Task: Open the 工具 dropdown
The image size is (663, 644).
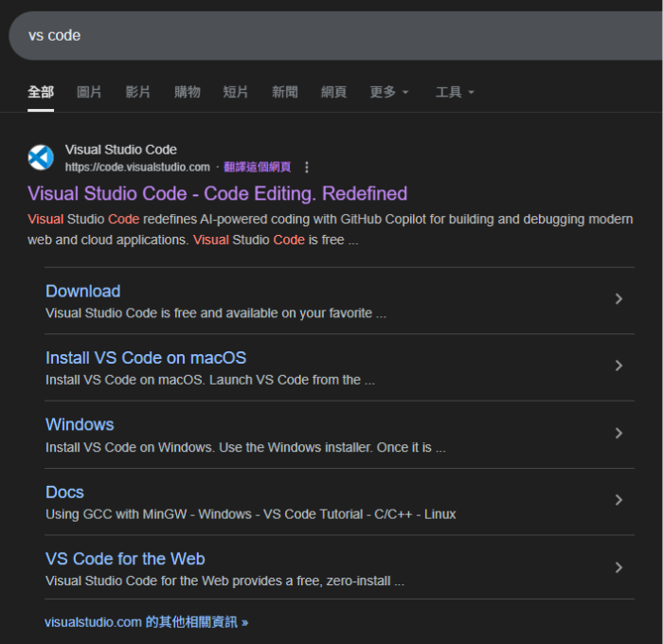Action: 455,92
